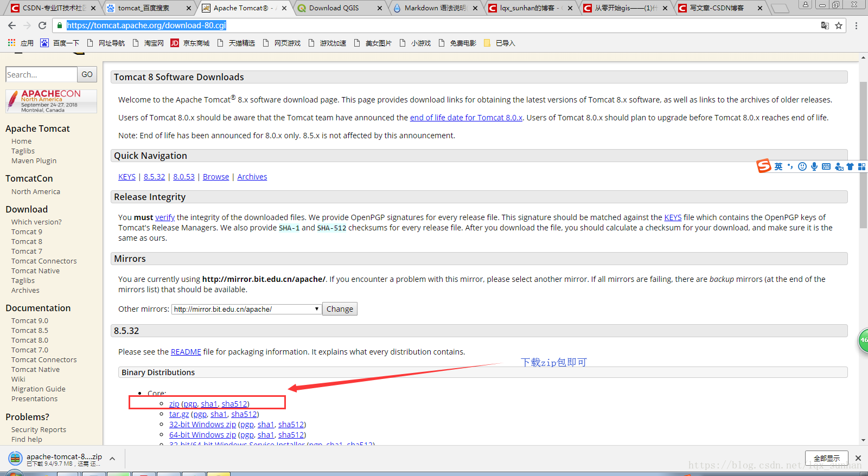Bookmark this page with the star icon
This screenshot has width=868, height=476.
pos(839,25)
